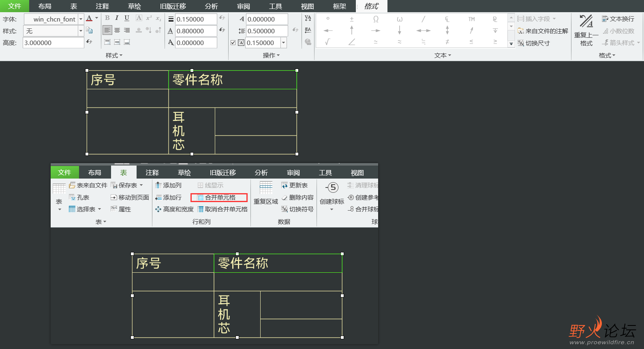The width and height of the screenshot is (644, 349).
Task: Set vertical alignment to top
Action: [x=107, y=42]
